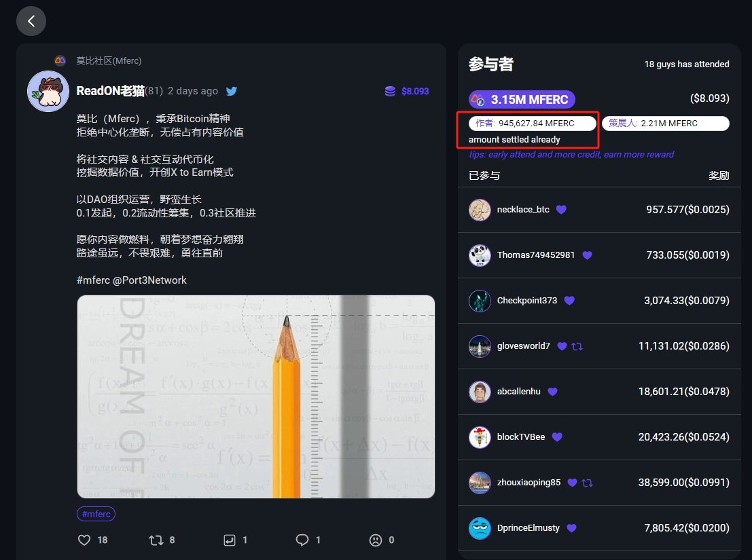Click abcallenhu's avatar
The width and height of the screenshot is (752, 560).
click(480, 392)
